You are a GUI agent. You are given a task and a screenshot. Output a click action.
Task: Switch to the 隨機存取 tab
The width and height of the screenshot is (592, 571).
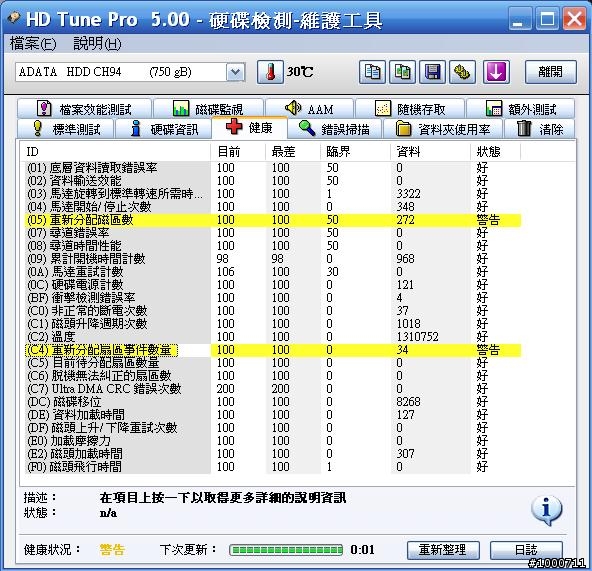click(x=410, y=109)
